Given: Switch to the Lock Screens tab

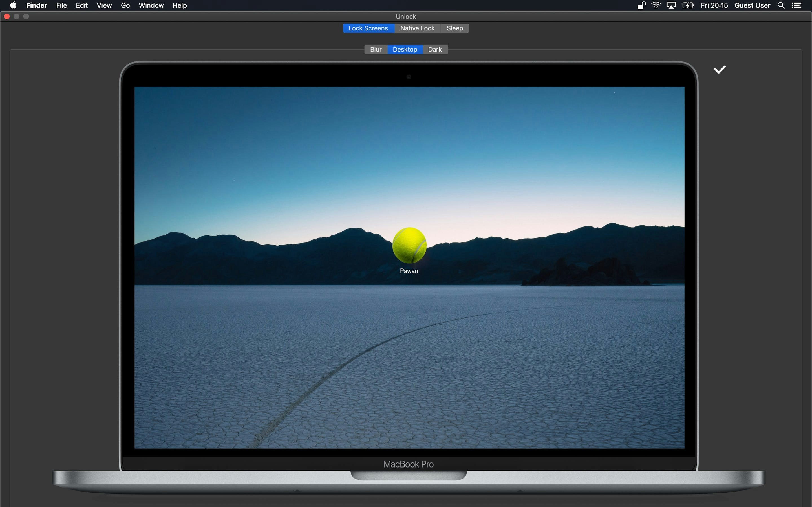Looking at the screenshot, I should click(368, 28).
